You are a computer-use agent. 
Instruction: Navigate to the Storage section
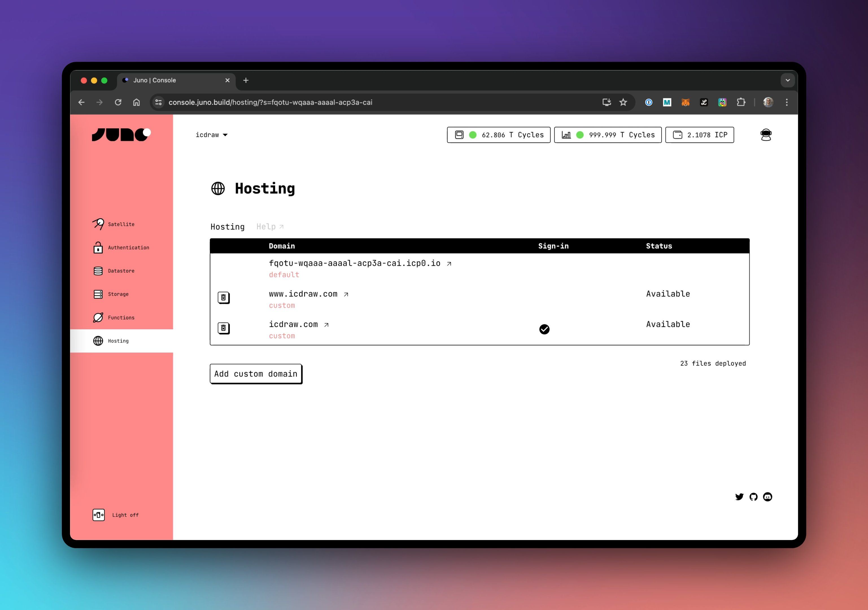point(118,294)
